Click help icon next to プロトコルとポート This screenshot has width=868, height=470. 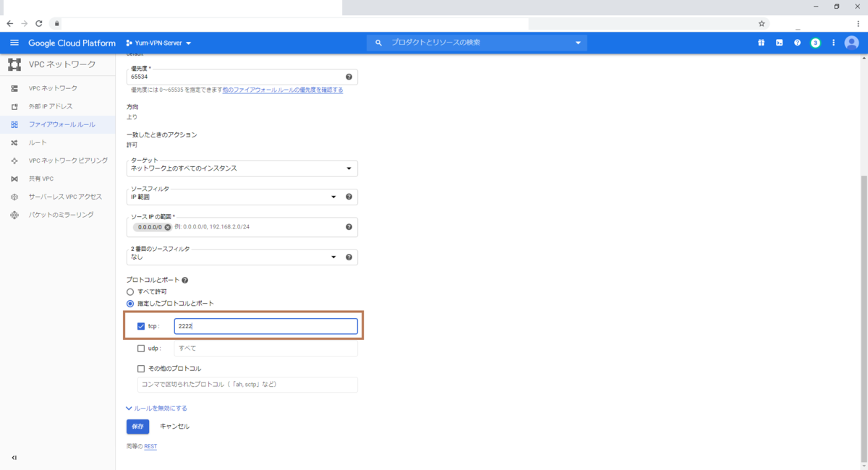pos(185,280)
